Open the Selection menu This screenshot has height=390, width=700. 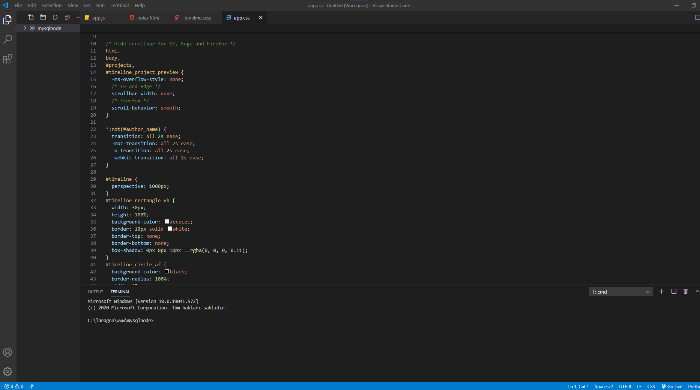pos(52,5)
